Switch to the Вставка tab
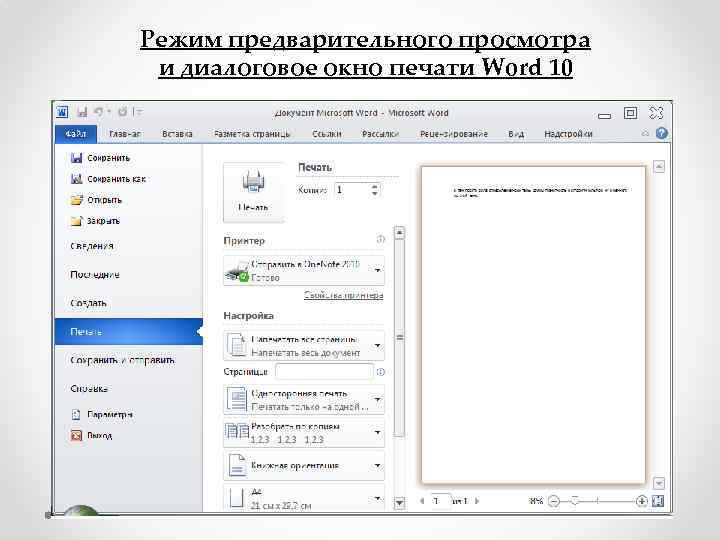 click(177, 134)
